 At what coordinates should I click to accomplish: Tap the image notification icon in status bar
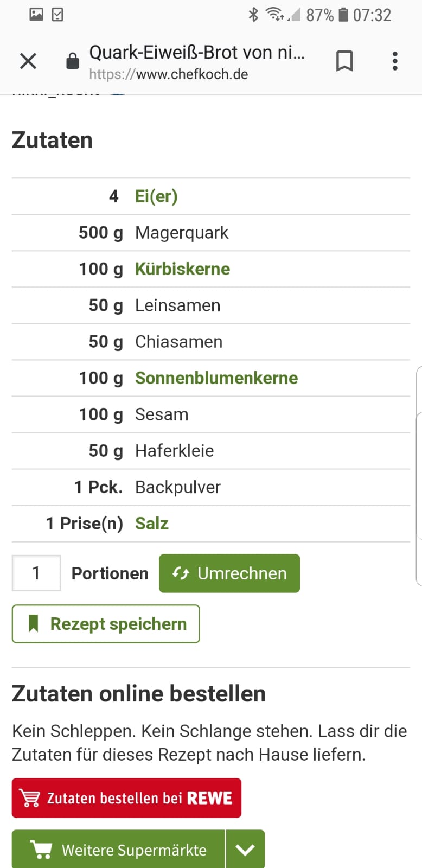point(36,15)
